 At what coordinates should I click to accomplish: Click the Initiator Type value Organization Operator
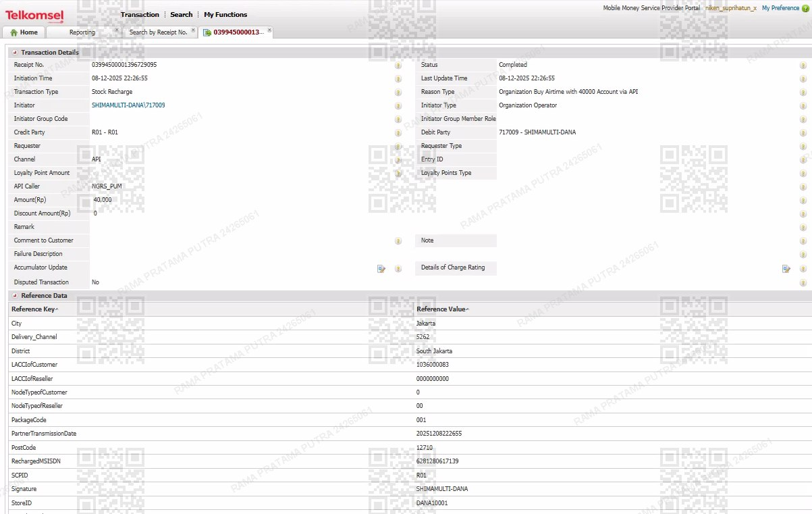tap(528, 105)
